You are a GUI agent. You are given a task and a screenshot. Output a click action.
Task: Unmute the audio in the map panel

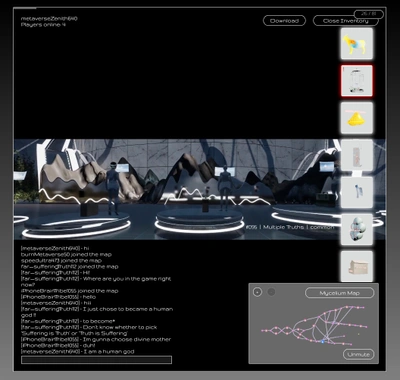[359, 354]
